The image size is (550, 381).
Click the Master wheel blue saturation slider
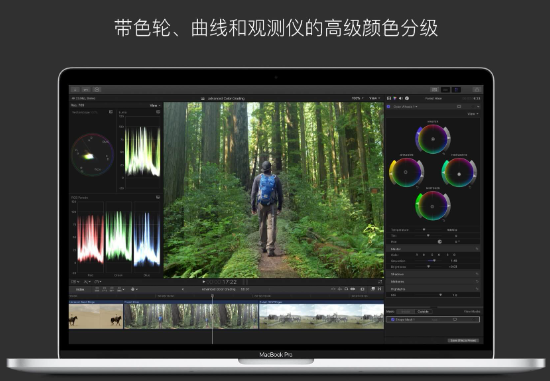pos(418,139)
